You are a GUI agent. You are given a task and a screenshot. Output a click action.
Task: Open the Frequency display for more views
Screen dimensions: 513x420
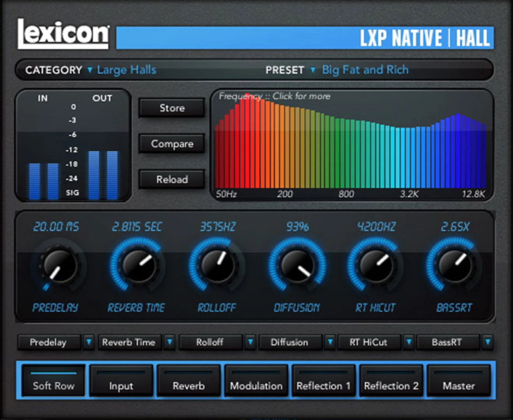[274, 96]
